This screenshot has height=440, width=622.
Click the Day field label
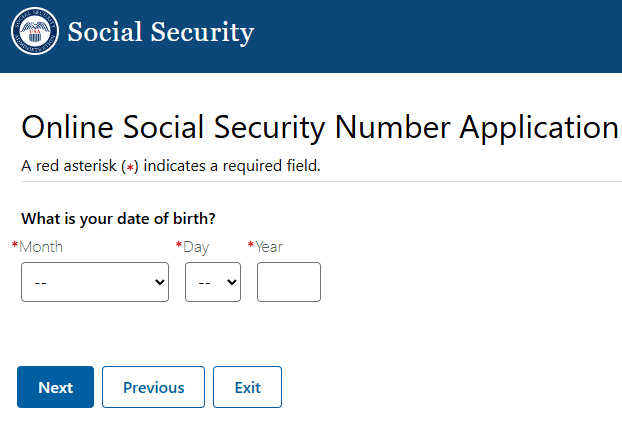point(196,246)
